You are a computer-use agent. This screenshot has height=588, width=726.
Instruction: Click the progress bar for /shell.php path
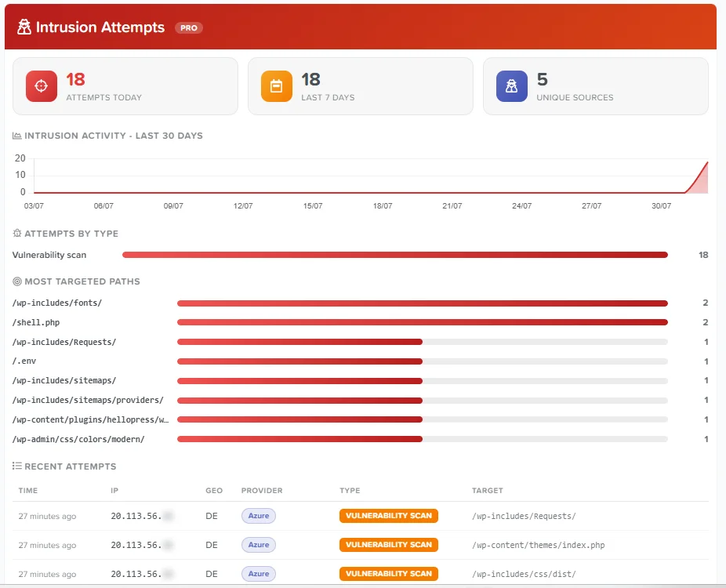[423, 322]
